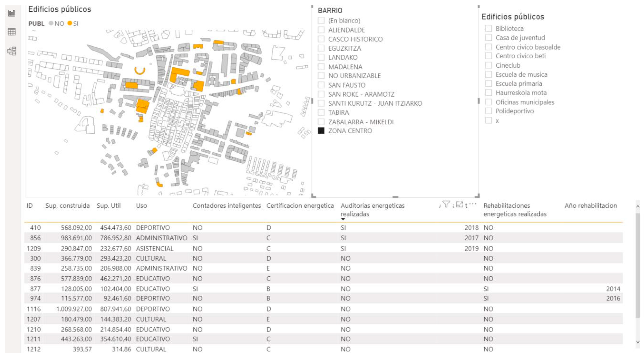644x359 pixels.
Task: Click the Escuela de musica label
Action: pyautogui.click(x=521, y=75)
